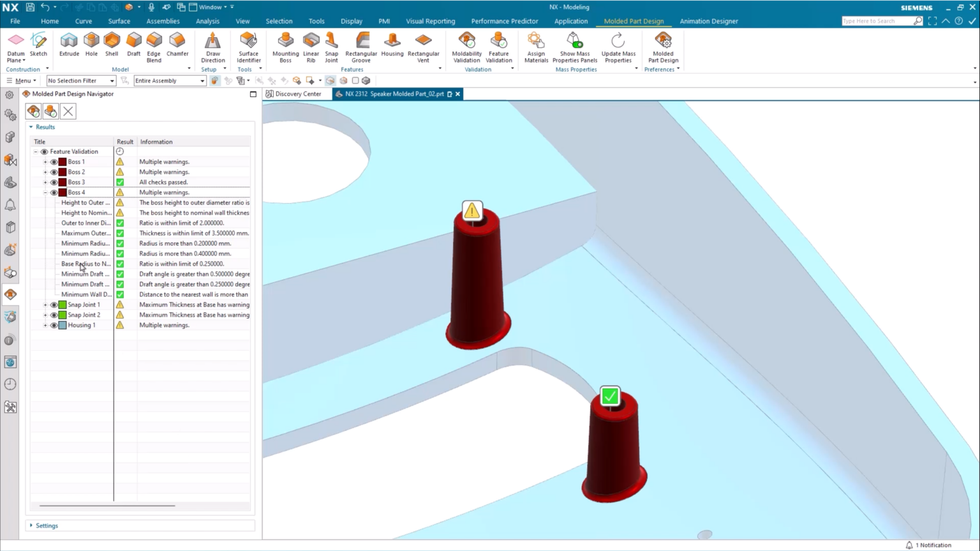
Task: Expand the Settings section
Action: point(32,525)
